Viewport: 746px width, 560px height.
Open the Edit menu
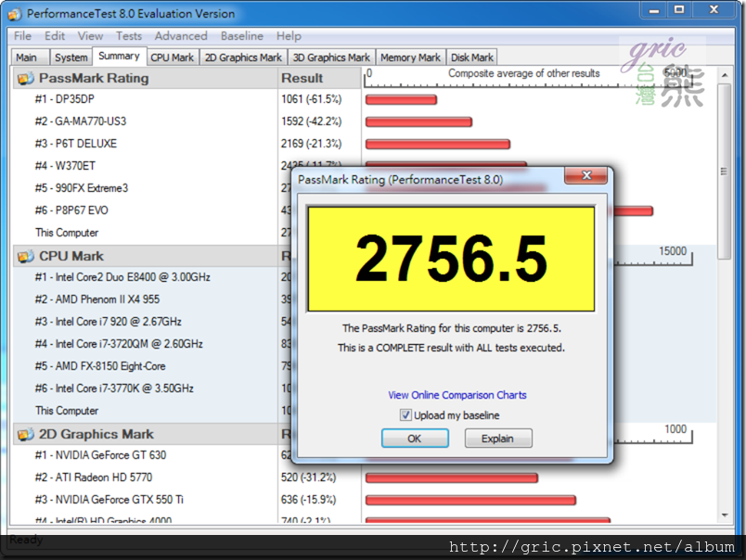[x=55, y=36]
